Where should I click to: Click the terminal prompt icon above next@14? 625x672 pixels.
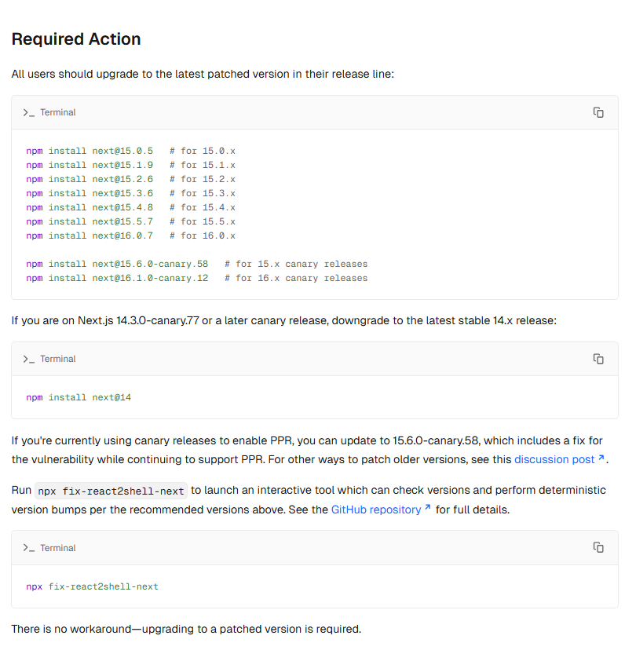coord(29,359)
